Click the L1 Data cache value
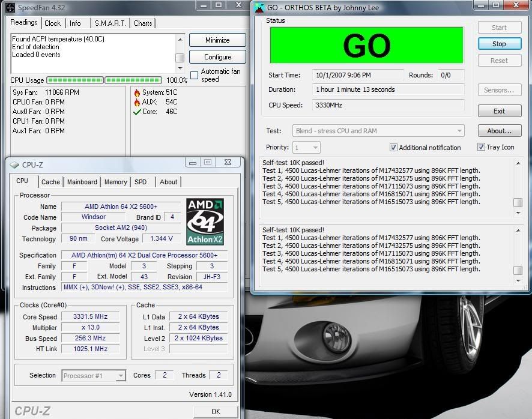 (199, 316)
